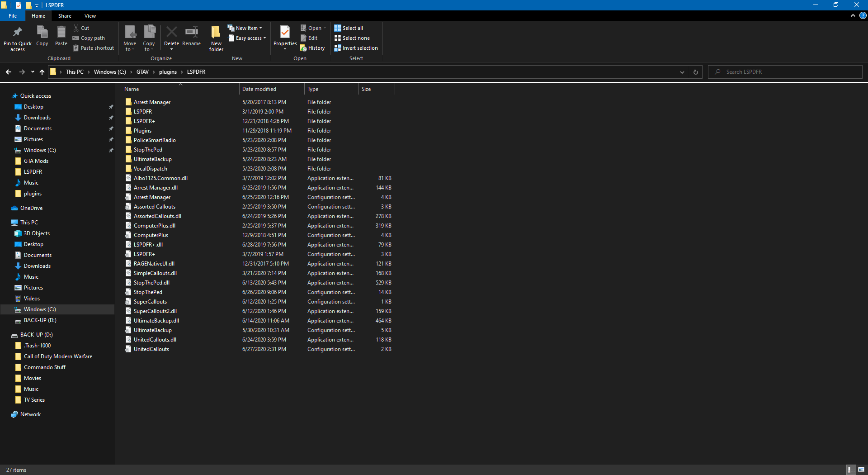Go up one folder level arrow

click(42, 72)
